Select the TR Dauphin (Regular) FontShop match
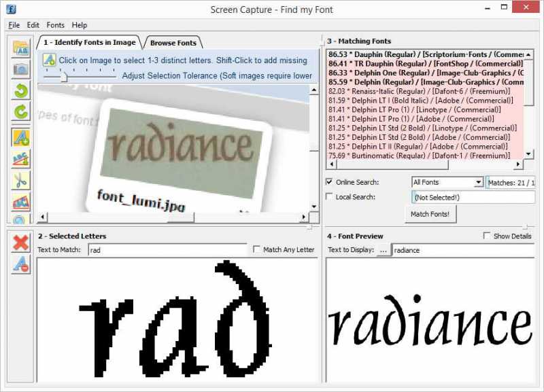 [x=426, y=64]
